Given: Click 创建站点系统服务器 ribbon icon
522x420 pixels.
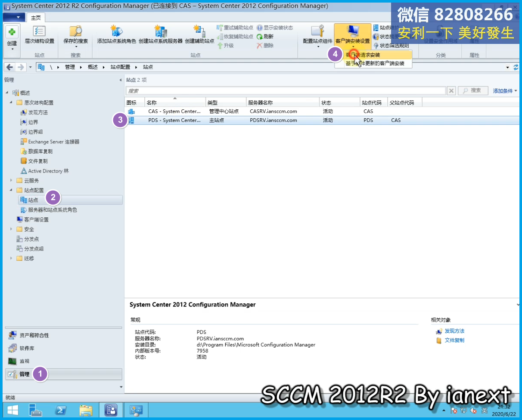Looking at the screenshot, I should point(161,35).
